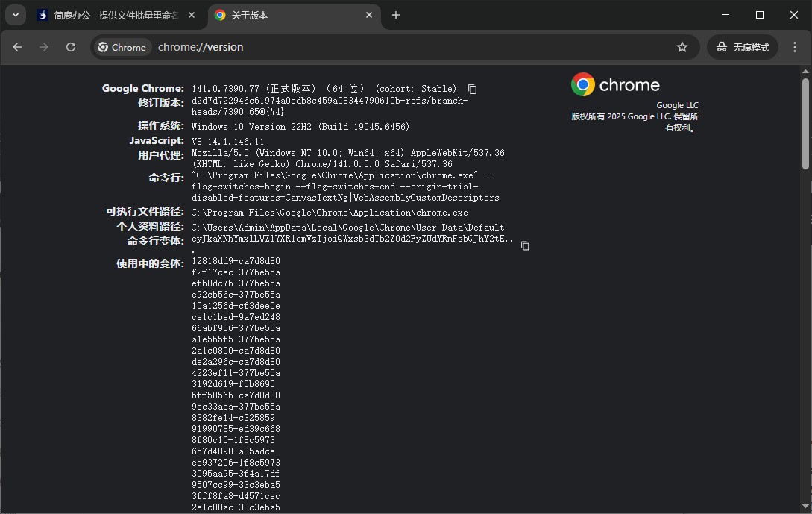Image resolution: width=812 pixels, height=514 pixels.
Task: Navigate back to the previous page
Action: point(17,46)
